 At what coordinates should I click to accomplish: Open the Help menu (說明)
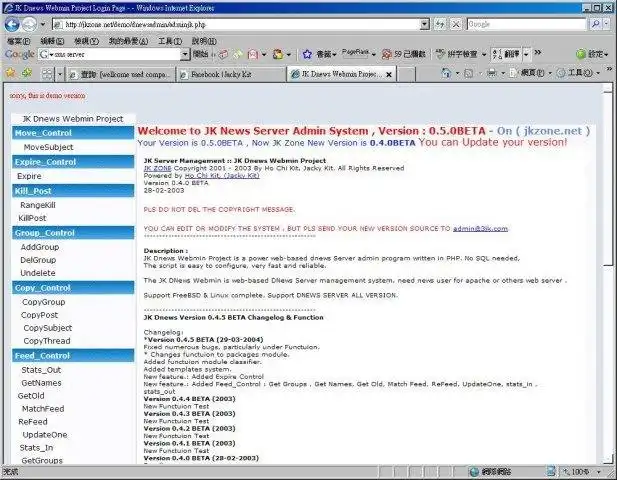coord(204,41)
